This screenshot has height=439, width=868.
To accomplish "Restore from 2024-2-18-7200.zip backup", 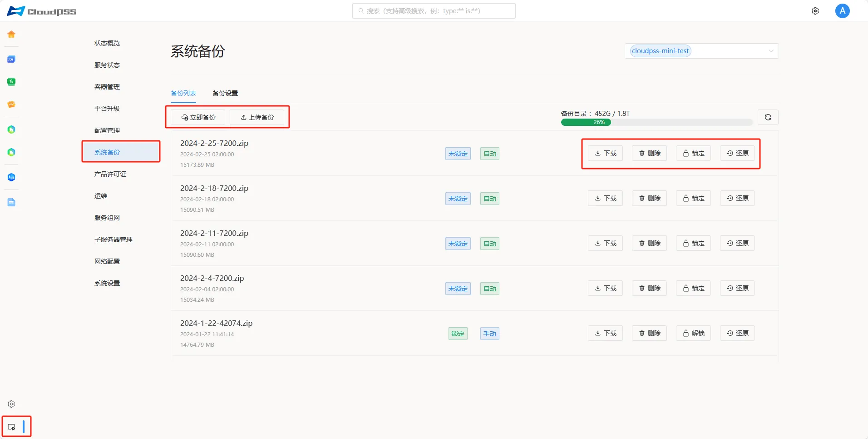I will coord(738,198).
